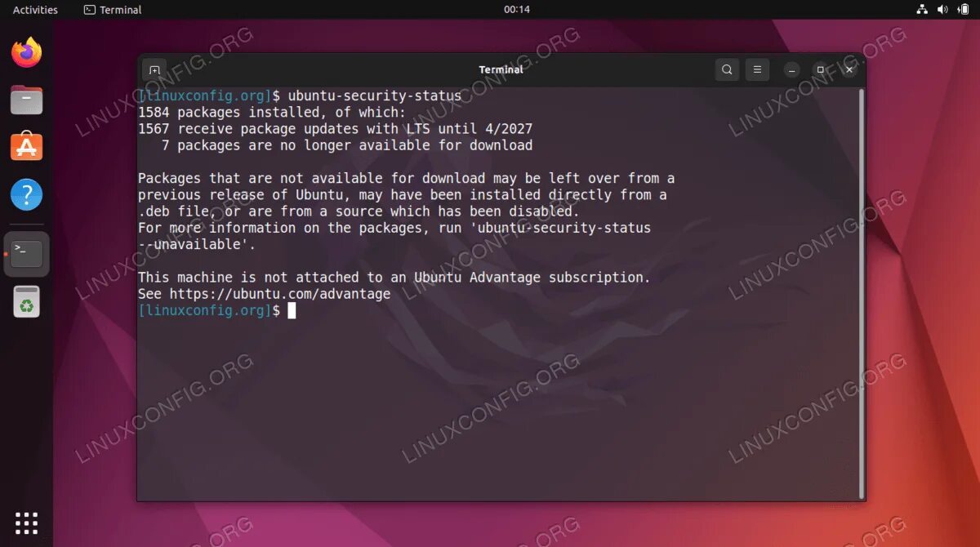The width and height of the screenshot is (980, 547).
Task: Open the Trash from the dock
Action: coord(27,301)
